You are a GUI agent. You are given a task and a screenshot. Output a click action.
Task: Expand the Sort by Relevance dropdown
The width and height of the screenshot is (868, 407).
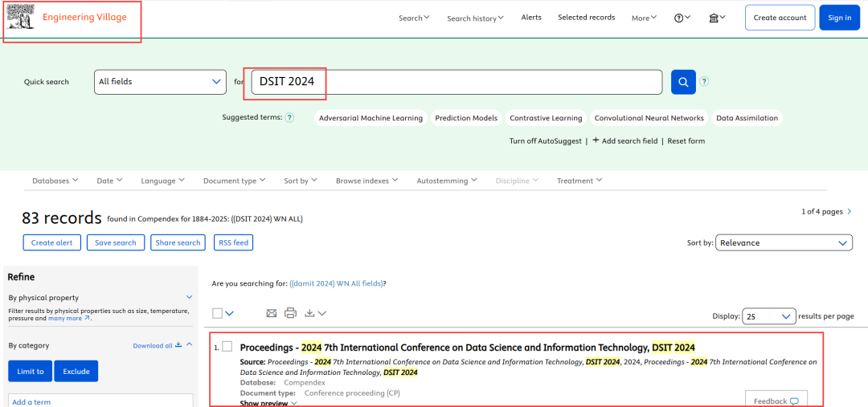click(x=783, y=242)
